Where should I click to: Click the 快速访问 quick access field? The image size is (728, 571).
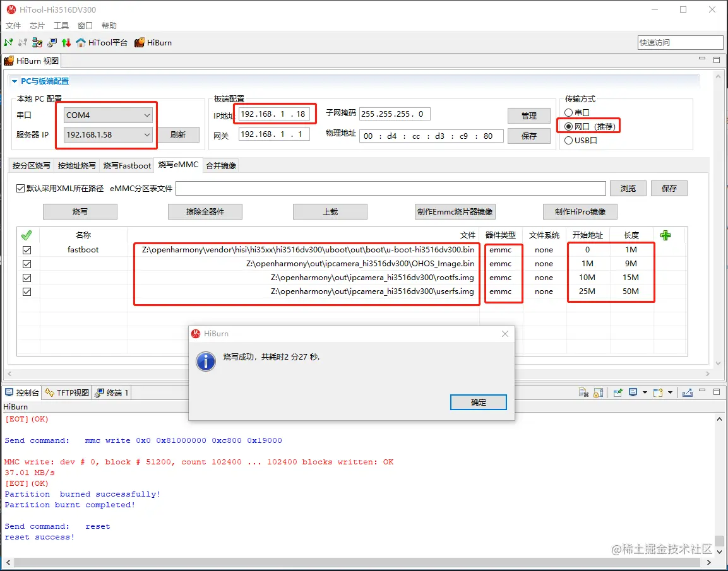(x=680, y=43)
